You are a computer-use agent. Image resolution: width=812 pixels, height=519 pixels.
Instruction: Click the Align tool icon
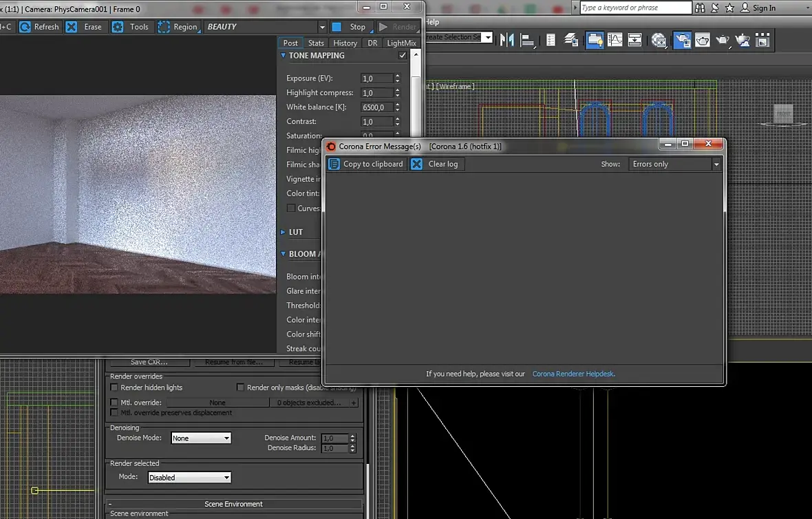coord(528,40)
